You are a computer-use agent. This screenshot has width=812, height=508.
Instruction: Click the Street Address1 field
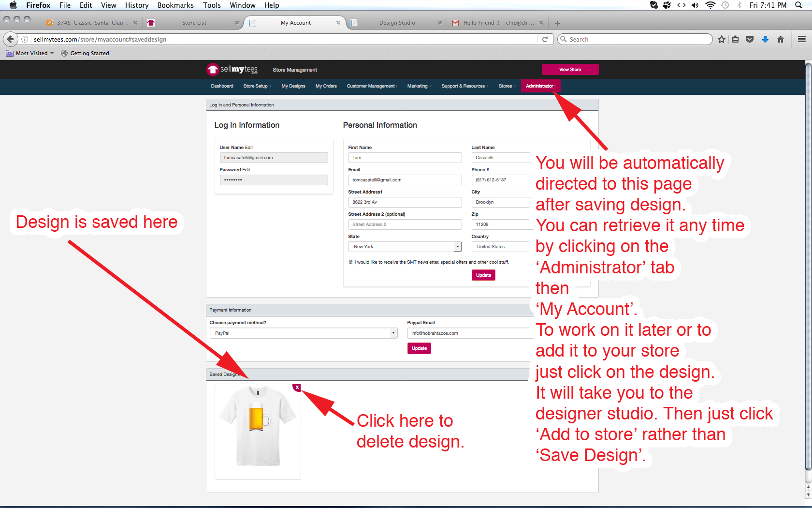[405, 202]
